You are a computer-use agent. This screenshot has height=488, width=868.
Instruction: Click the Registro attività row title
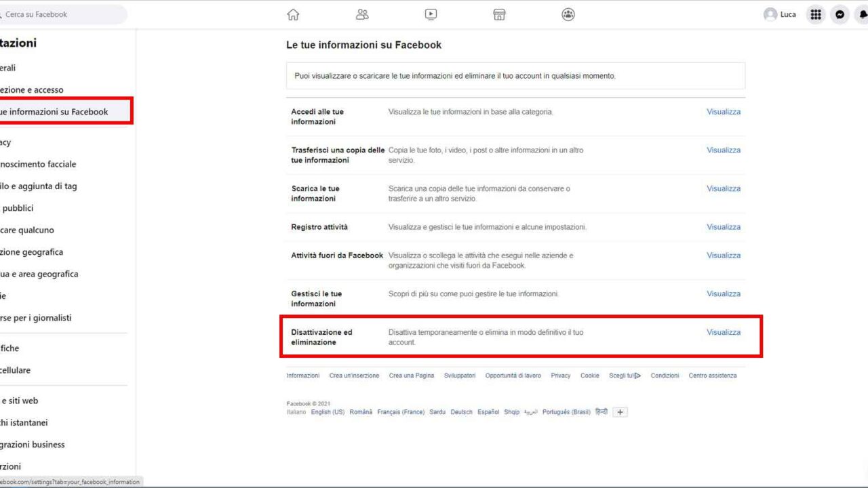pyautogui.click(x=319, y=227)
